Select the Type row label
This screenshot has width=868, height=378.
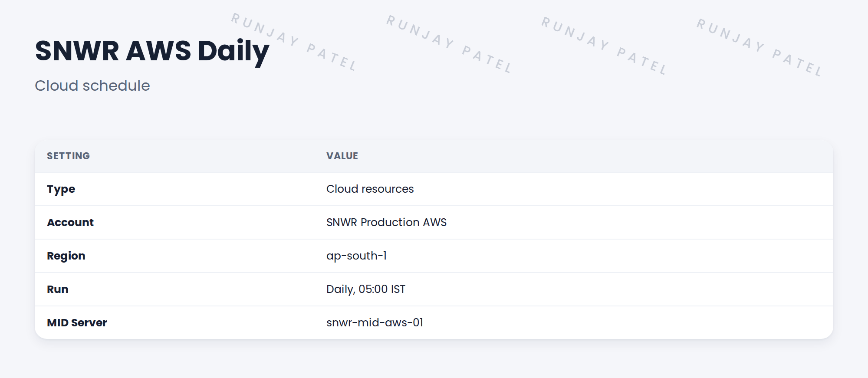click(61, 189)
